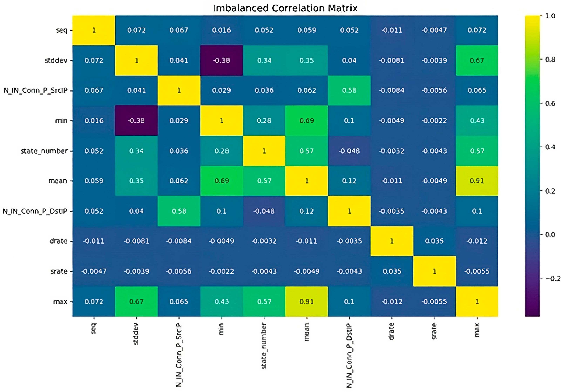Click the 0.67 cell in max row
The height and width of the screenshot is (392, 563).
pyautogui.click(x=136, y=301)
